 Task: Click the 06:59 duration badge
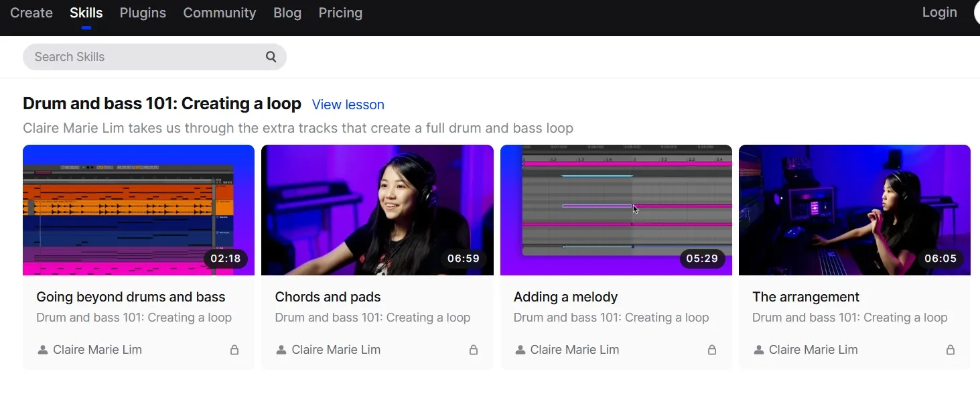464,259
